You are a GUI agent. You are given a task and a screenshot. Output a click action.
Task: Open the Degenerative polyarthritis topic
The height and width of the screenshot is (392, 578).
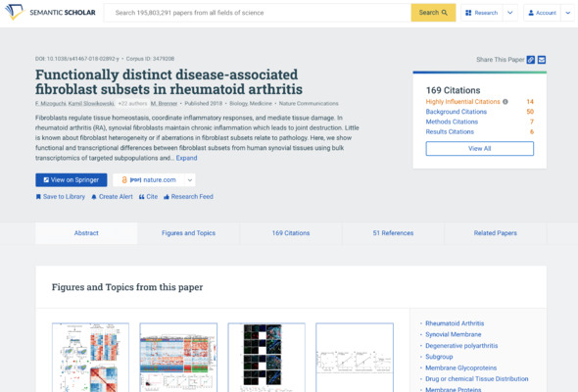(461, 346)
